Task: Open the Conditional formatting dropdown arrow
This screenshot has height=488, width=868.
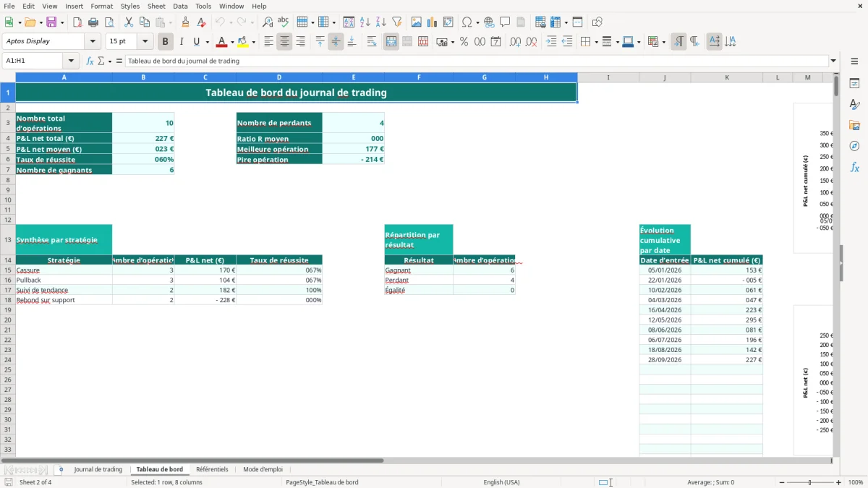Action: click(x=663, y=42)
